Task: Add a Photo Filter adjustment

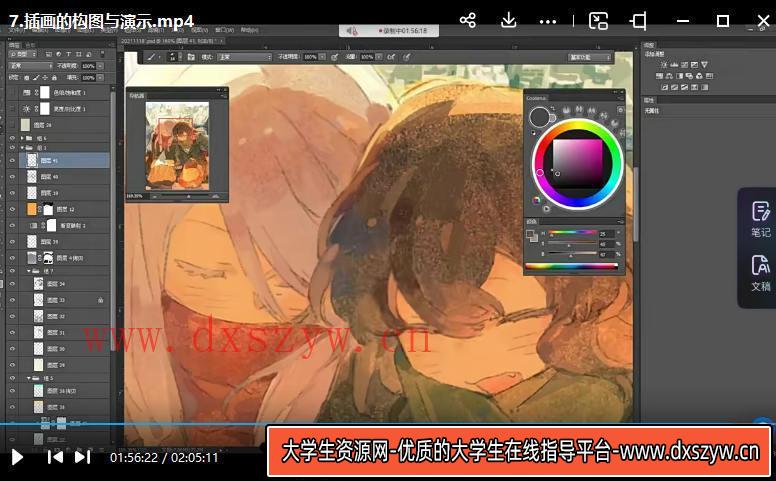Action: (x=689, y=76)
